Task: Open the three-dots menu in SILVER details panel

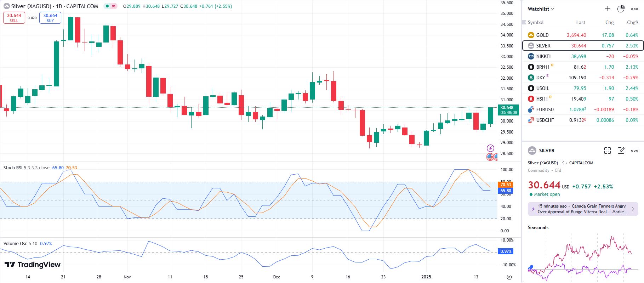Action: click(x=634, y=151)
